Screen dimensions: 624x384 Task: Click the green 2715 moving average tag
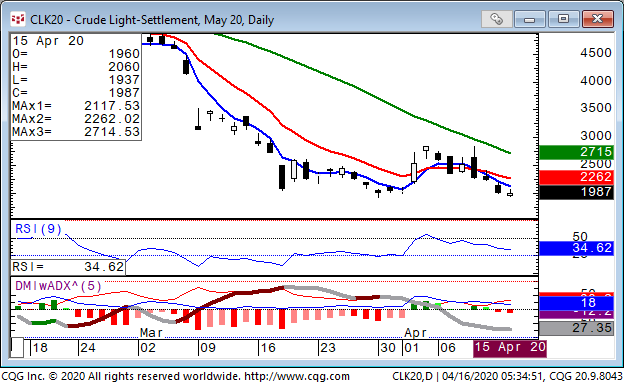(576, 152)
